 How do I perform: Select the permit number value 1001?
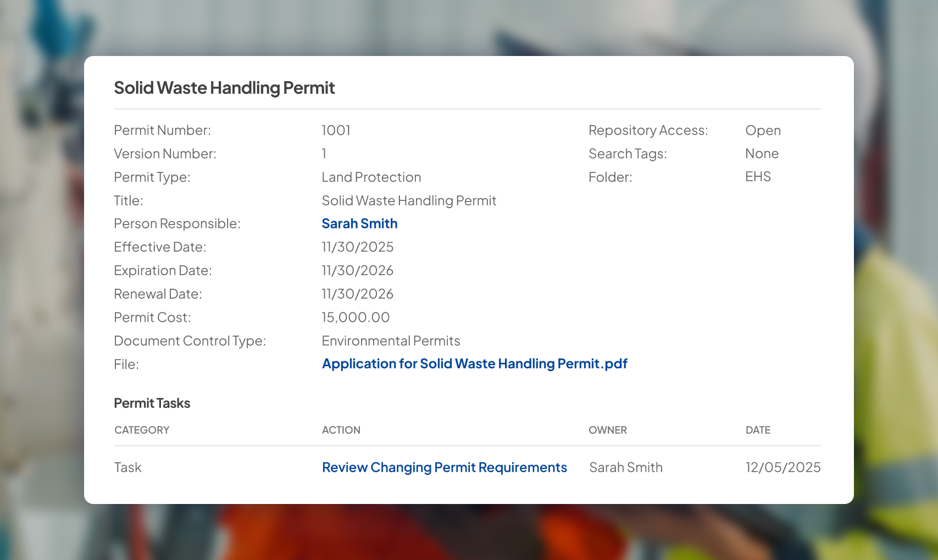336,131
